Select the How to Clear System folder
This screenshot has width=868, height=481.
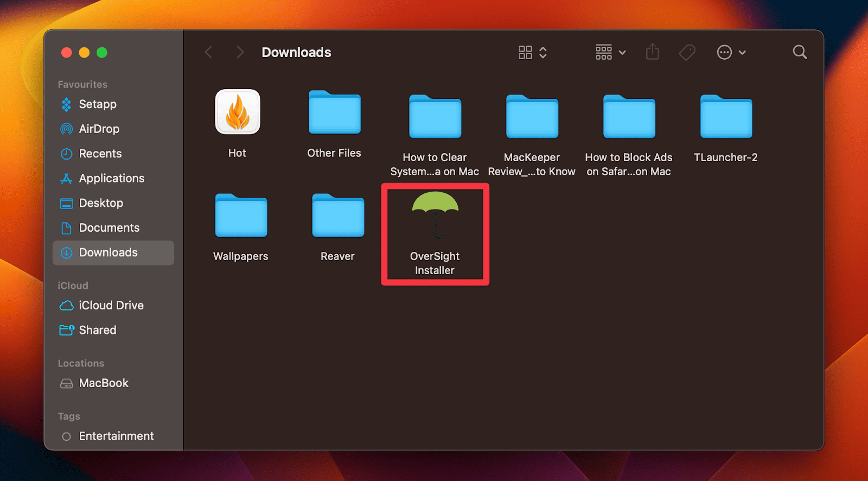(x=435, y=116)
